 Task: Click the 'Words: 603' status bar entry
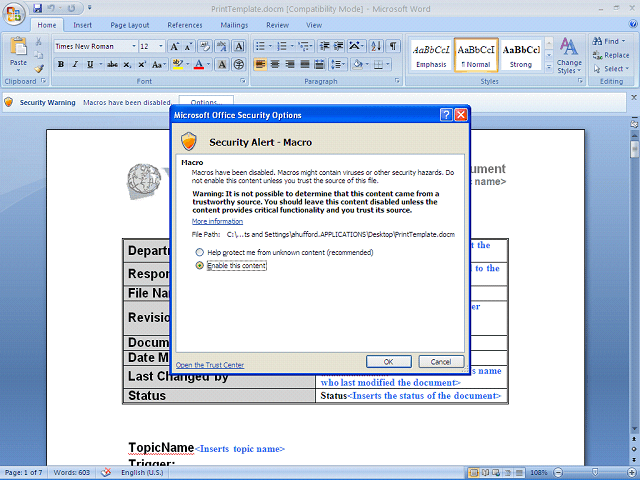coord(71,473)
